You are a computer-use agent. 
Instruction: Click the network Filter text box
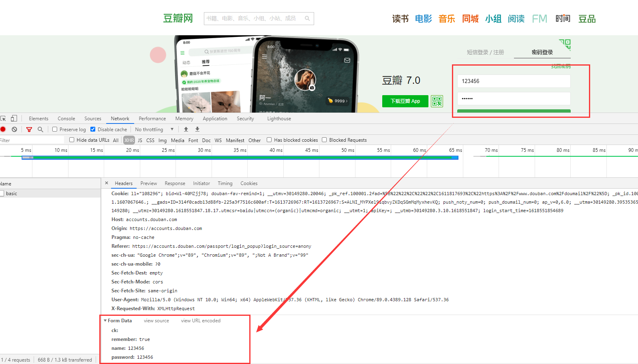pyautogui.click(x=32, y=140)
